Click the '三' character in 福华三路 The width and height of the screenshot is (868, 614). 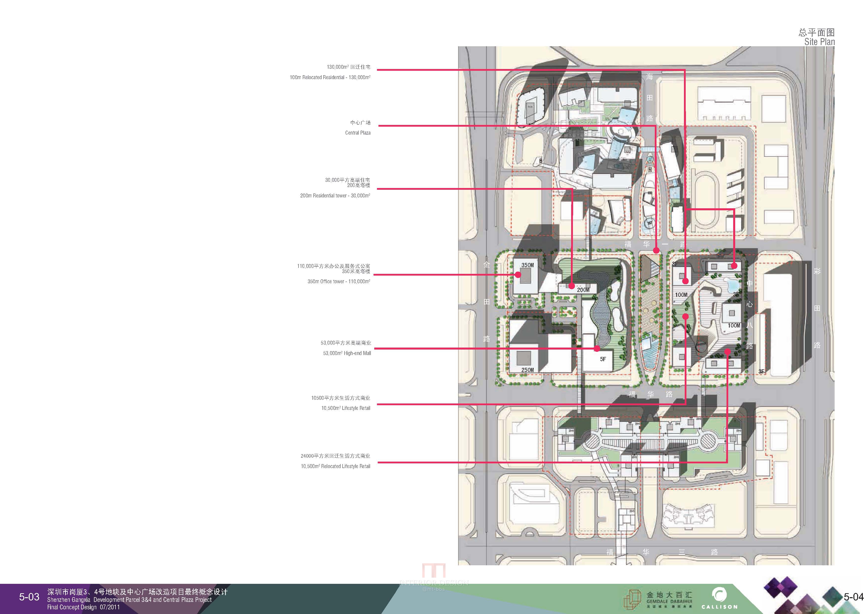(682, 552)
